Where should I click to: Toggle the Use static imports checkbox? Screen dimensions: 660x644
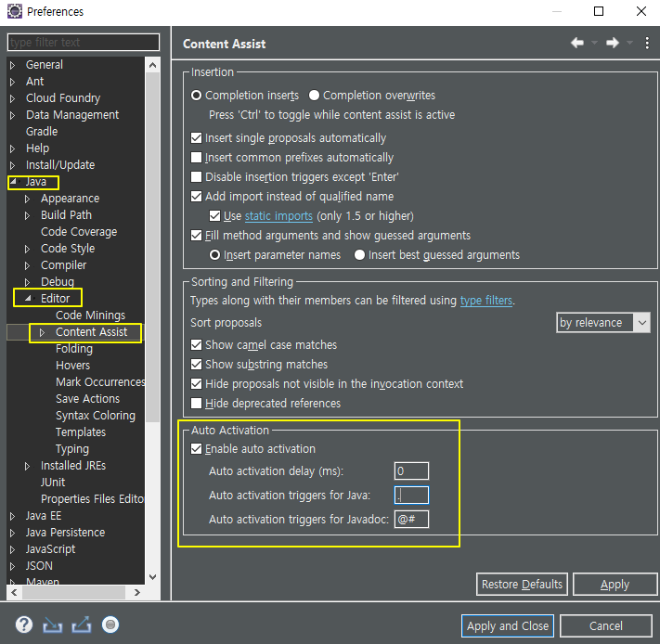(214, 216)
